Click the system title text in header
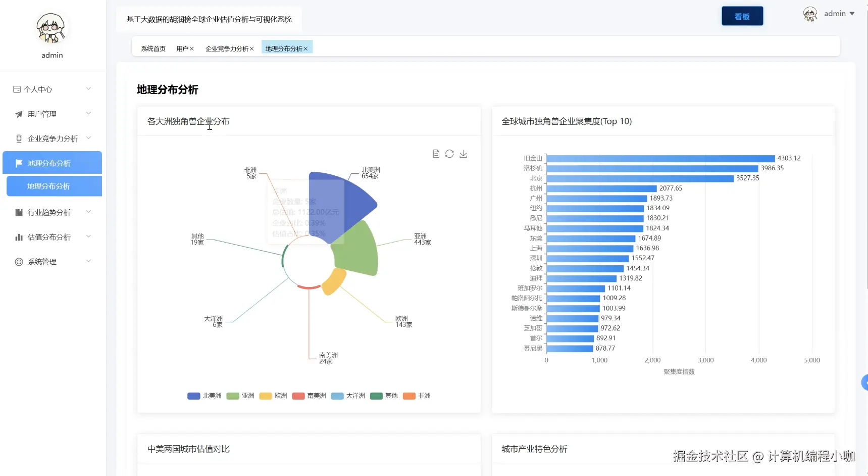 tap(209, 19)
